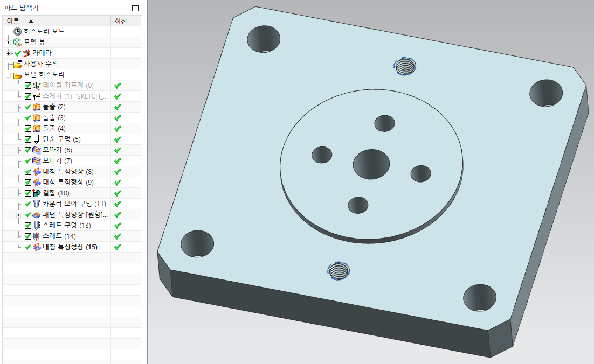Sort by the 이름 column header

click(x=57, y=21)
